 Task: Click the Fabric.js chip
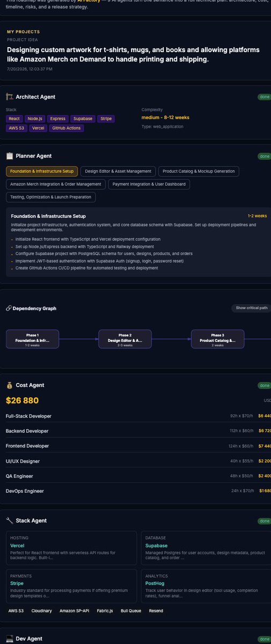(105, 611)
